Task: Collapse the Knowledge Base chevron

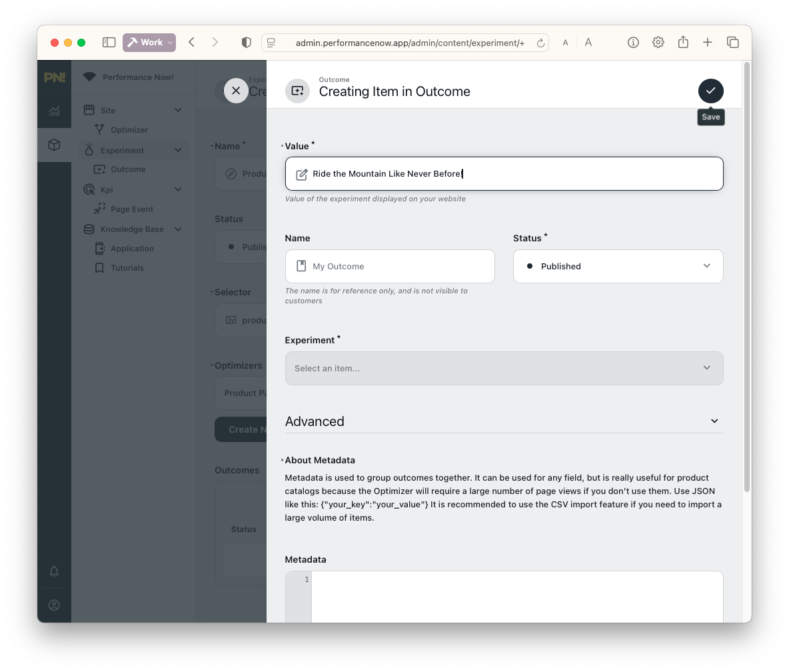Action: [178, 229]
